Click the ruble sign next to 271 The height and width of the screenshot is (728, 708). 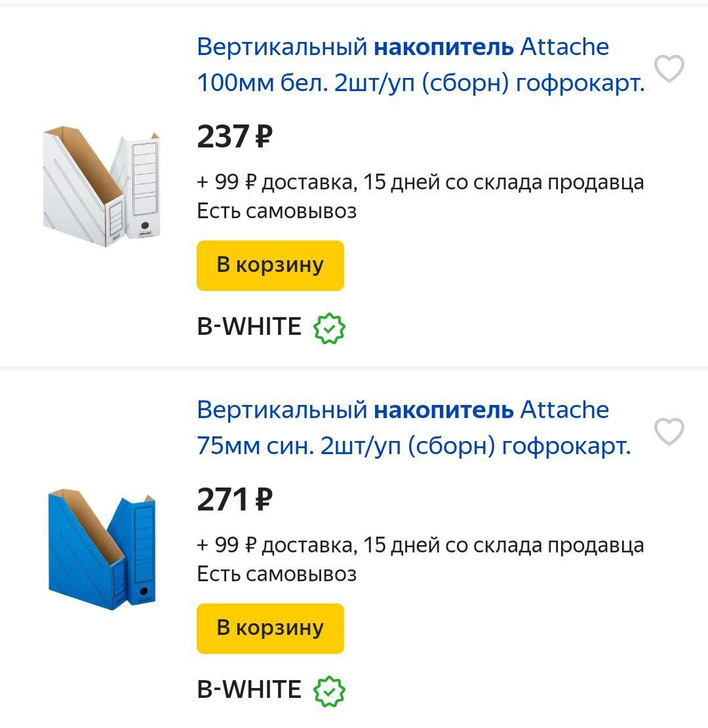click(262, 501)
